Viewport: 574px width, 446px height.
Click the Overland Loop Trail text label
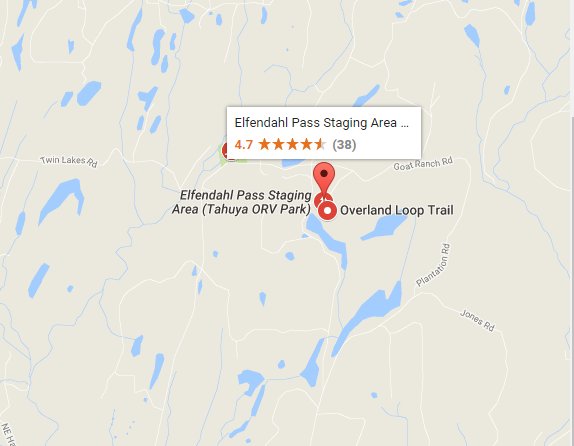(397, 210)
